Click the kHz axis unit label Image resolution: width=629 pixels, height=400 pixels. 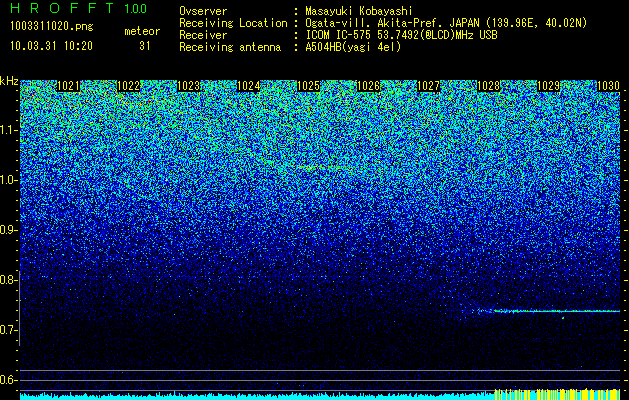click(x=9, y=81)
